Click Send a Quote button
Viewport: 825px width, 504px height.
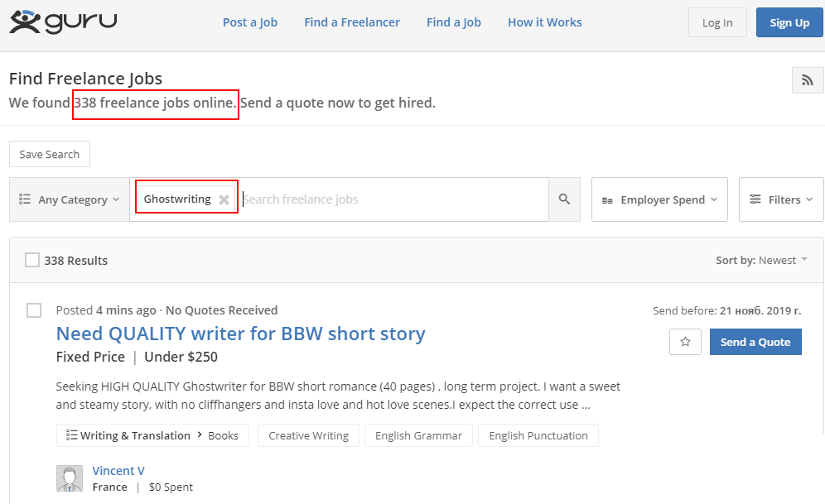tap(755, 342)
